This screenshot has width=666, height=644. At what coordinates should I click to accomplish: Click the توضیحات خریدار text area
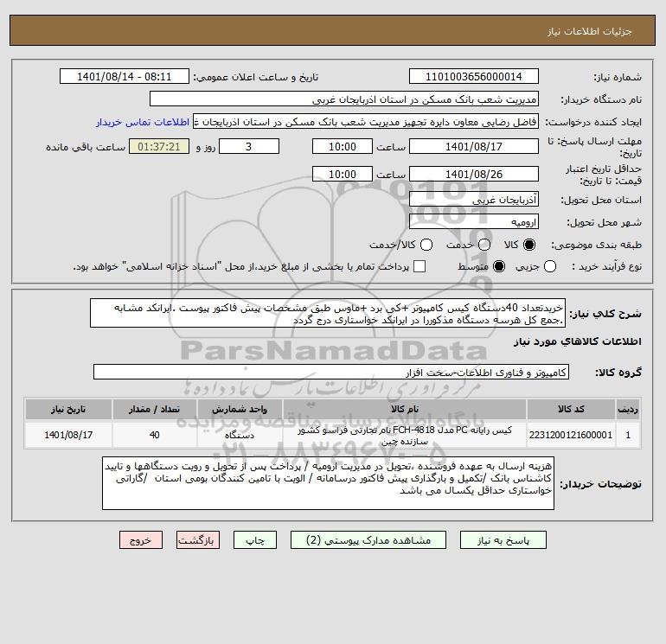tap(328, 483)
